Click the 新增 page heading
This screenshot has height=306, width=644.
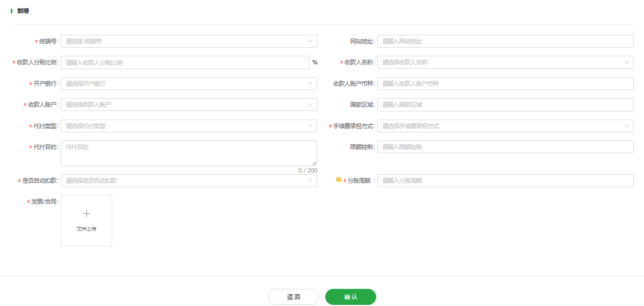[x=23, y=11]
